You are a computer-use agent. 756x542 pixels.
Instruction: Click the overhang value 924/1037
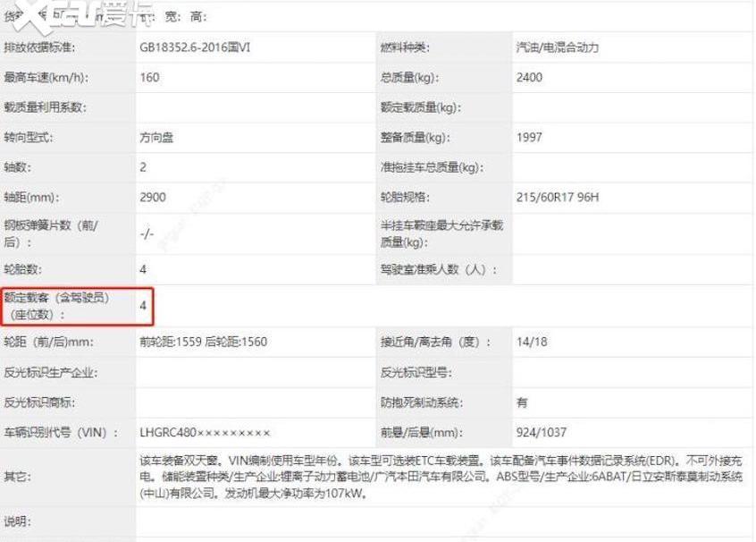542,433
